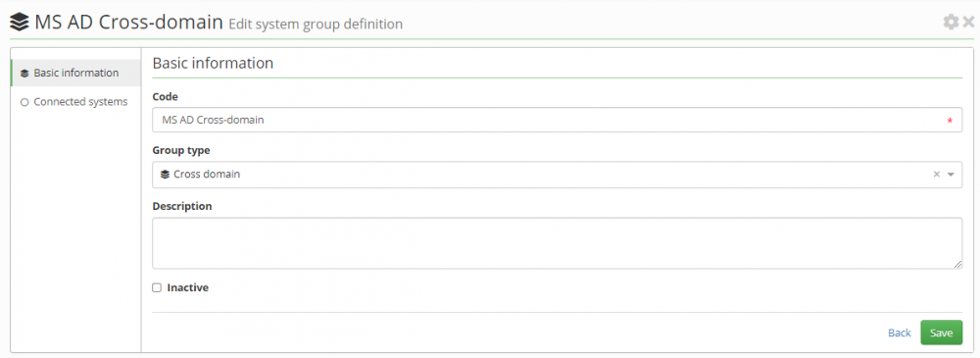Clear Group type selection with x icon
Screen dimensions: 980x358
pos(936,175)
